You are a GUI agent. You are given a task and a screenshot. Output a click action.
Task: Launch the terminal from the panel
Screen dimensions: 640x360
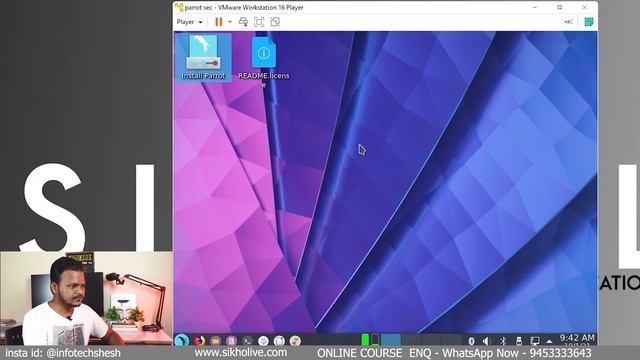[247, 340]
